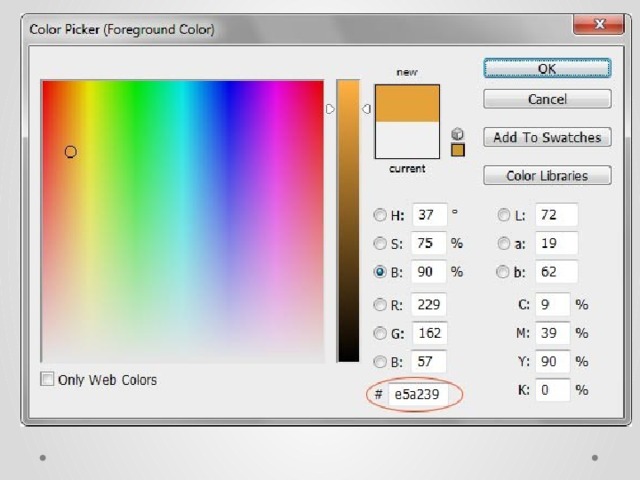640x480 pixels.
Task: Select the H hue radio button
Action: coord(380,215)
